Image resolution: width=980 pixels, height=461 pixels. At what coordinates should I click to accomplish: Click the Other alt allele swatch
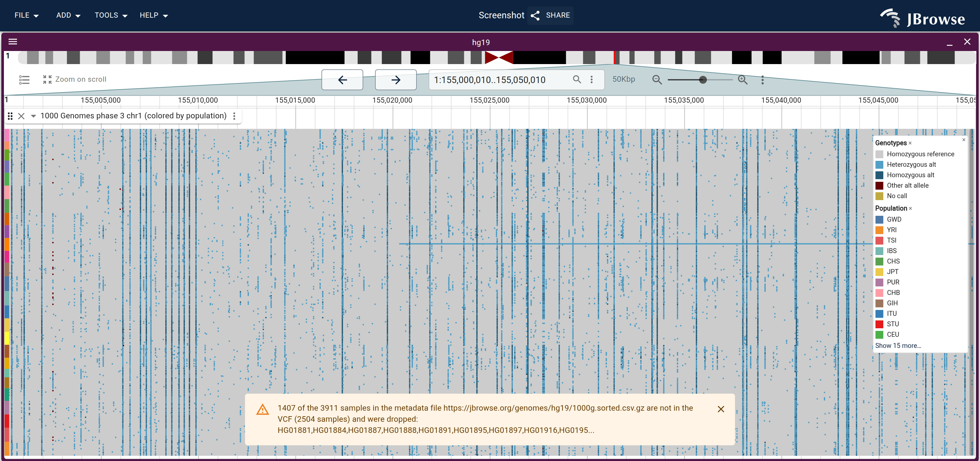click(879, 186)
